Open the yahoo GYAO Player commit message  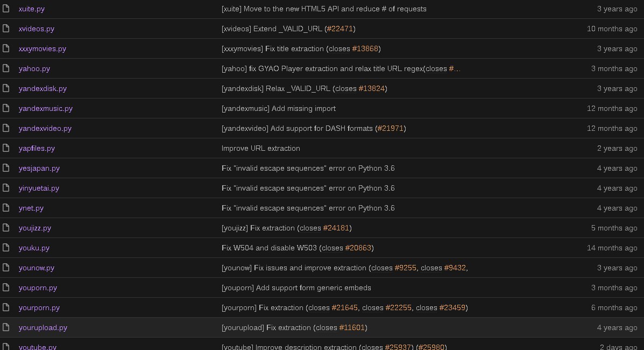coord(334,68)
